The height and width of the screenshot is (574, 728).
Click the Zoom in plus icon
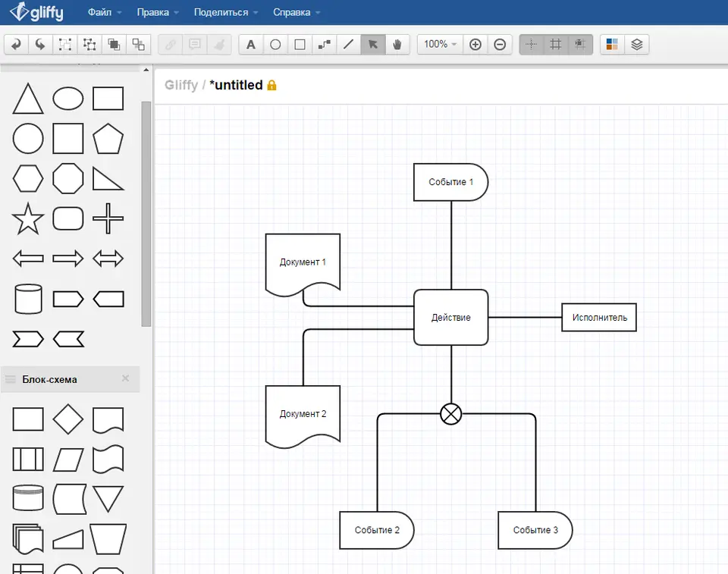coord(475,45)
